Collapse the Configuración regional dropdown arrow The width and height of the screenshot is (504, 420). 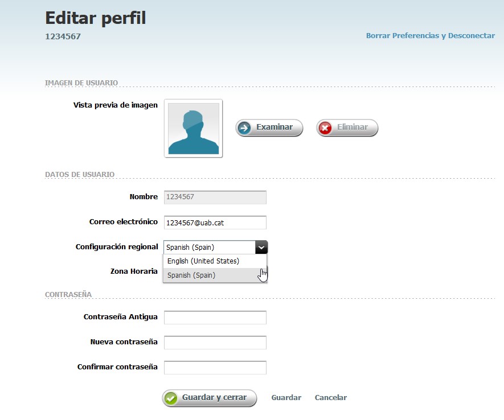(x=261, y=247)
